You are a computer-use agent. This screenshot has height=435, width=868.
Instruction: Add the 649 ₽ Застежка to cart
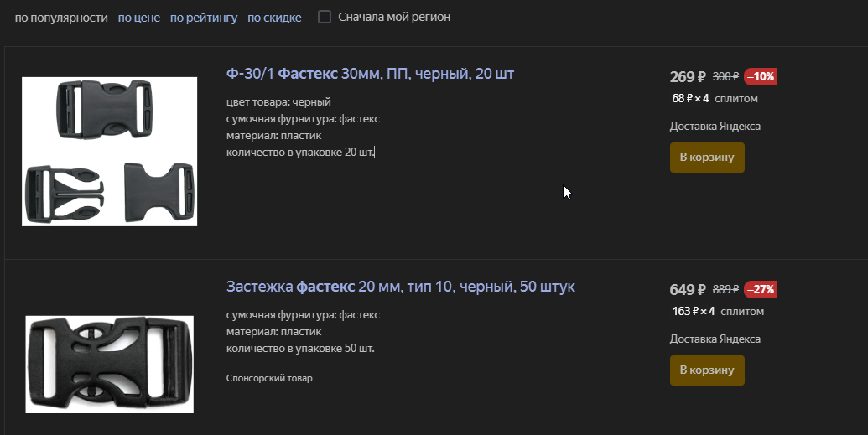tap(707, 370)
